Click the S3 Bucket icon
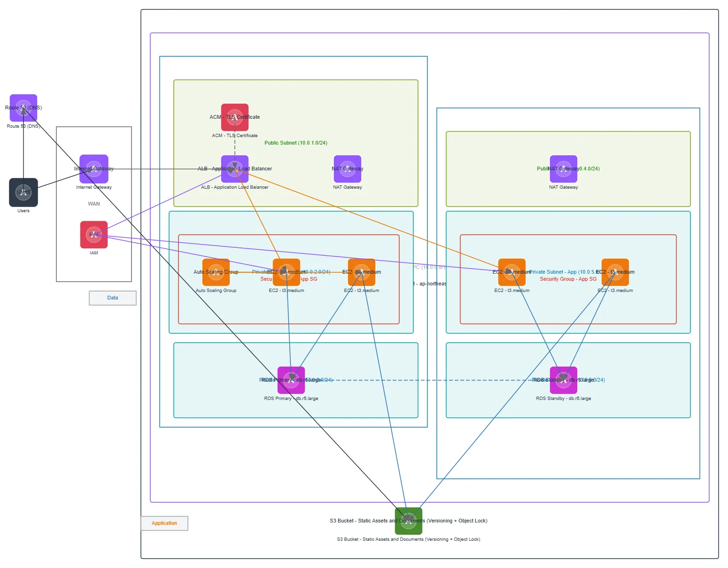The width and height of the screenshot is (728, 568). [409, 521]
